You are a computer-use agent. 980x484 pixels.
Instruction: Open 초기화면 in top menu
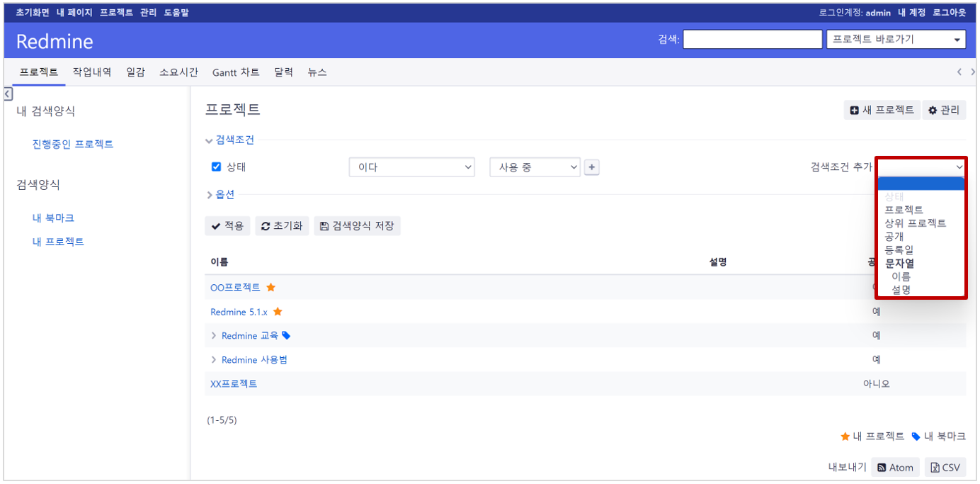(33, 13)
